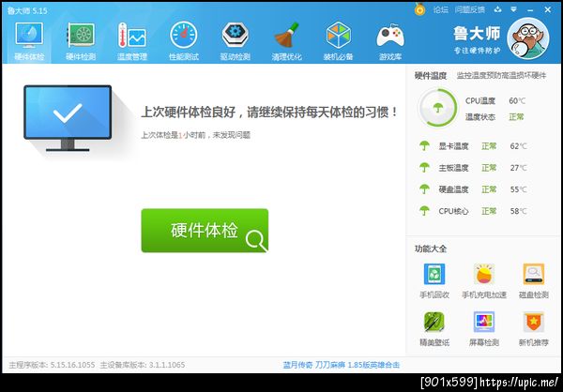
Task: Open 装机必备 software cube tab
Action: (x=338, y=41)
